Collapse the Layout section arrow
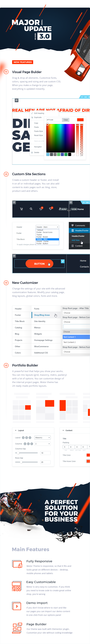Screen dimensions: 90x644 pos(16,431)
